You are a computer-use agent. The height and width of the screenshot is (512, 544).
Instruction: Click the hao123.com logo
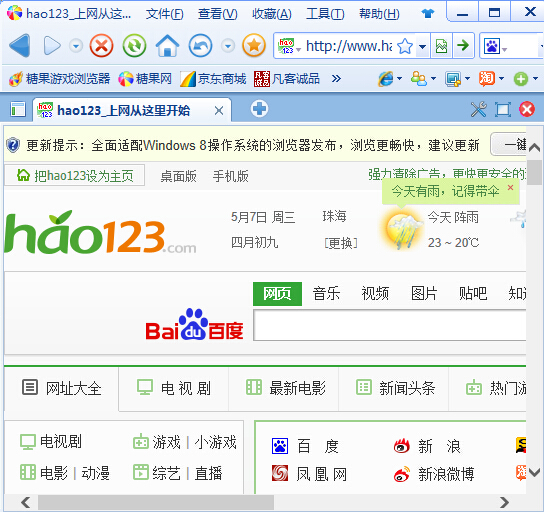101,232
